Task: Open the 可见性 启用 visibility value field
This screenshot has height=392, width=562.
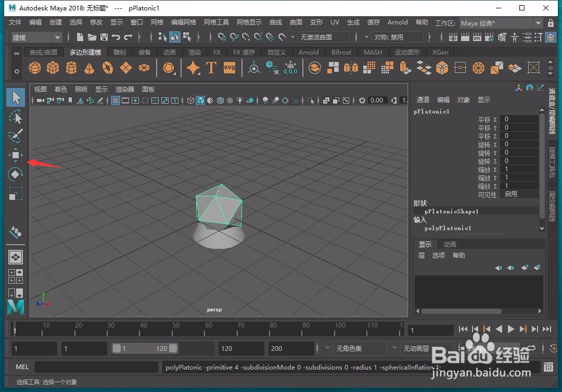Action: pyautogui.click(x=519, y=194)
